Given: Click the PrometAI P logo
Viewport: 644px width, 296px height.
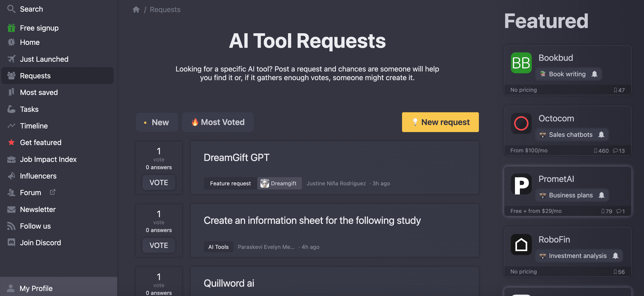Looking at the screenshot, I should coord(521,184).
